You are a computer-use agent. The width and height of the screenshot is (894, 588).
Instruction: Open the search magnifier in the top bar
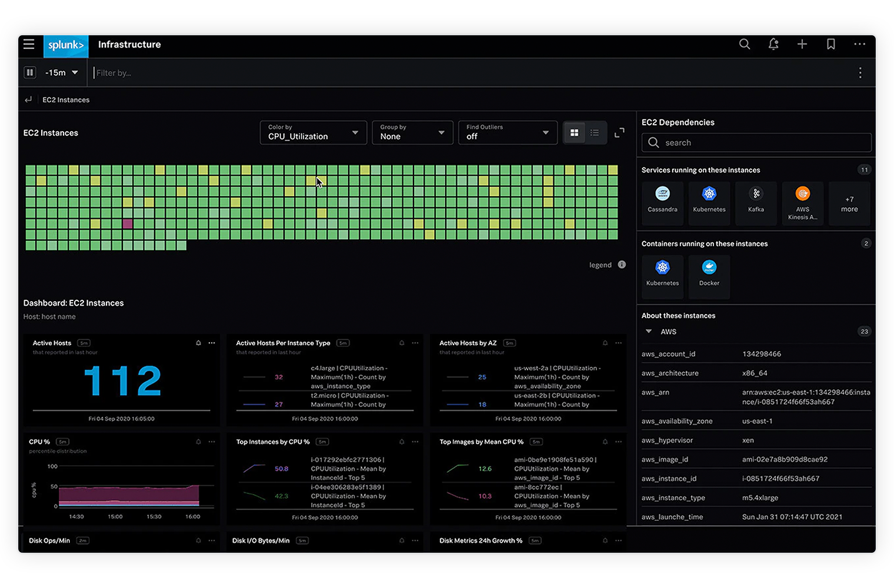point(745,44)
